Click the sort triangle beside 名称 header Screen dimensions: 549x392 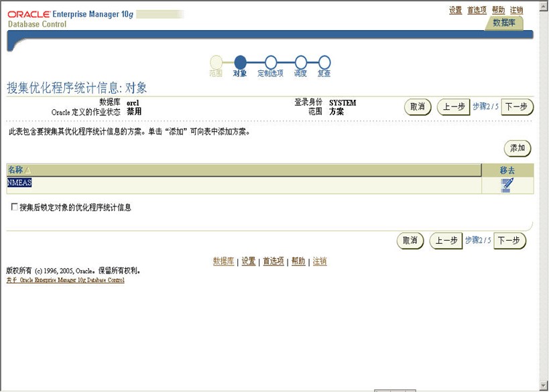(28, 170)
